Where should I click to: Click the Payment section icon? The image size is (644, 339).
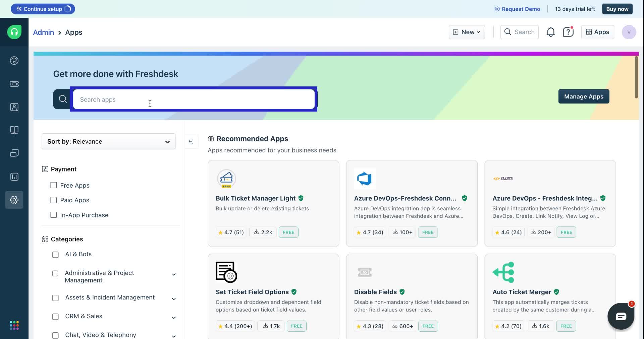pyautogui.click(x=45, y=169)
